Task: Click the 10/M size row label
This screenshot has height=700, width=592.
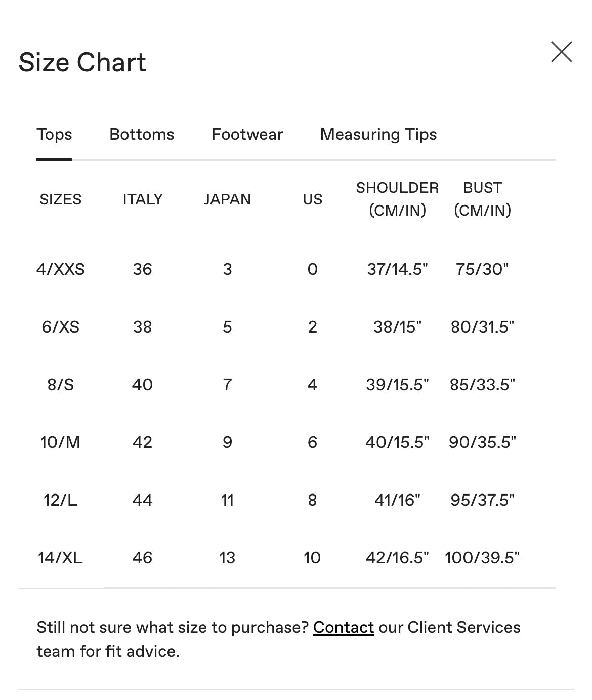Action: 60,442
